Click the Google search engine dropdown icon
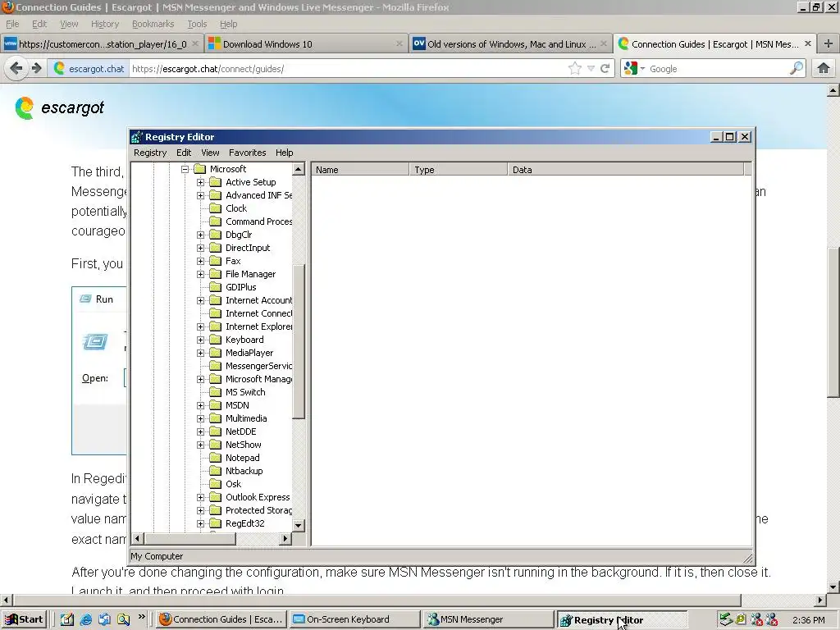 634,69
